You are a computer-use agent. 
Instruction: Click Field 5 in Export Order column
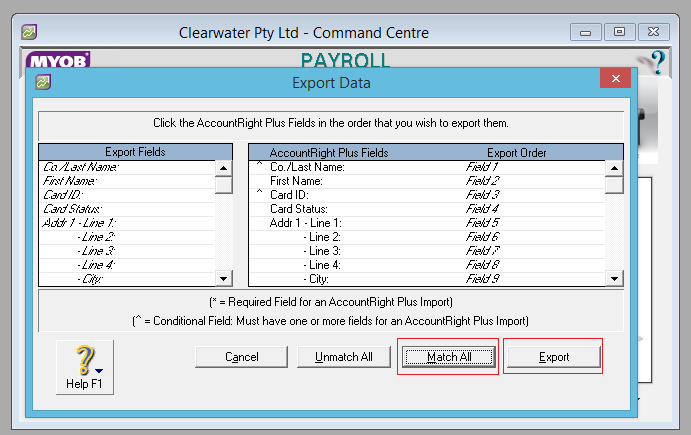click(x=483, y=223)
